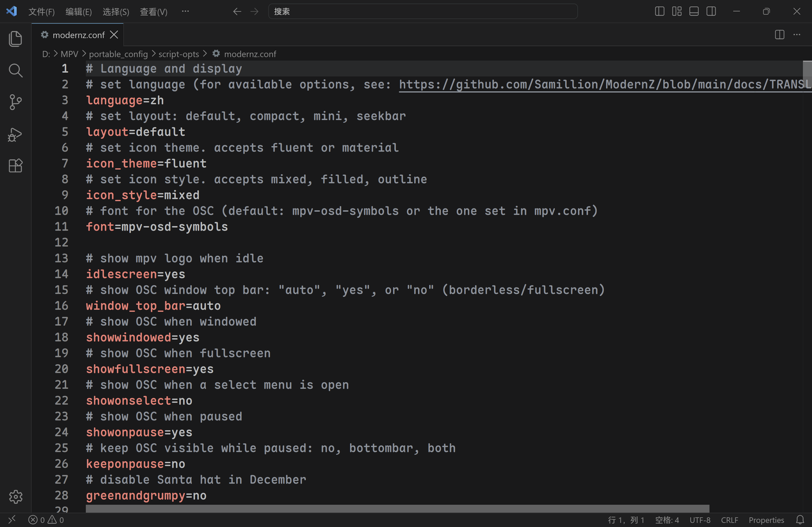Click the D: breadcrumb segment
Screen dimensions: 812x527
point(46,54)
